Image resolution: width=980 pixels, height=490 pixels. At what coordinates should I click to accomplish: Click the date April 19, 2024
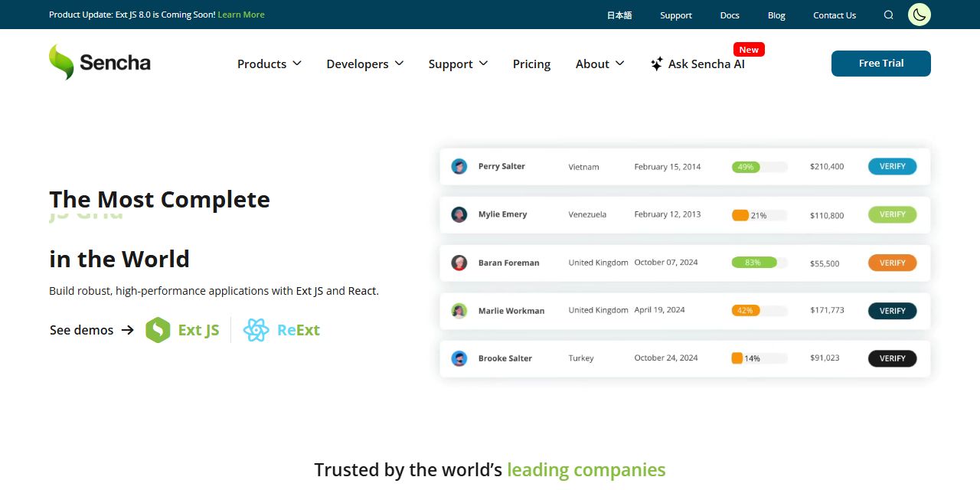pyautogui.click(x=659, y=310)
